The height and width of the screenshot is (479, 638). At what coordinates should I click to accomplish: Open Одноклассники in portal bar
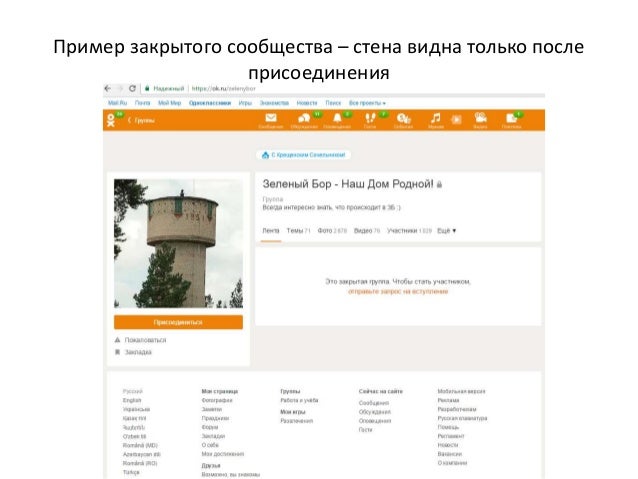210,103
